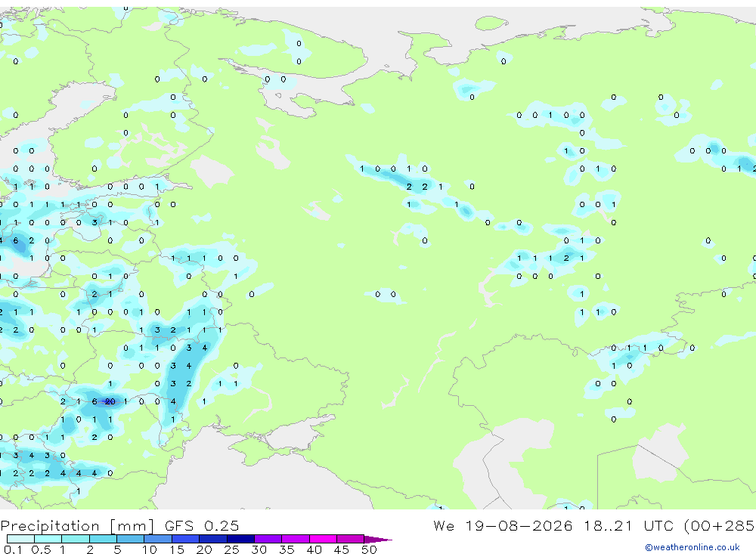The width and height of the screenshot is (756, 554).
Task: Click the 35–40 mm legend color swatch
Action: (x=296, y=539)
